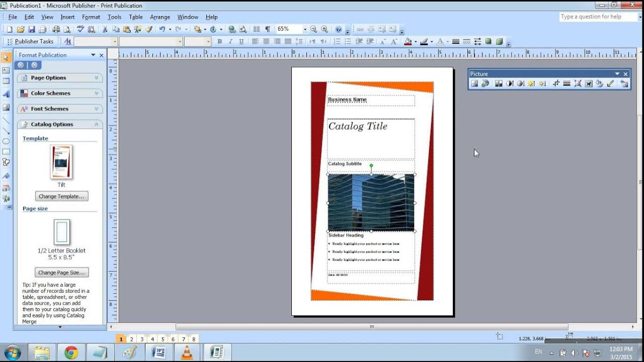Run the spelling check icon
This screenshot has width=644, height=362.
tap(80, 29)
